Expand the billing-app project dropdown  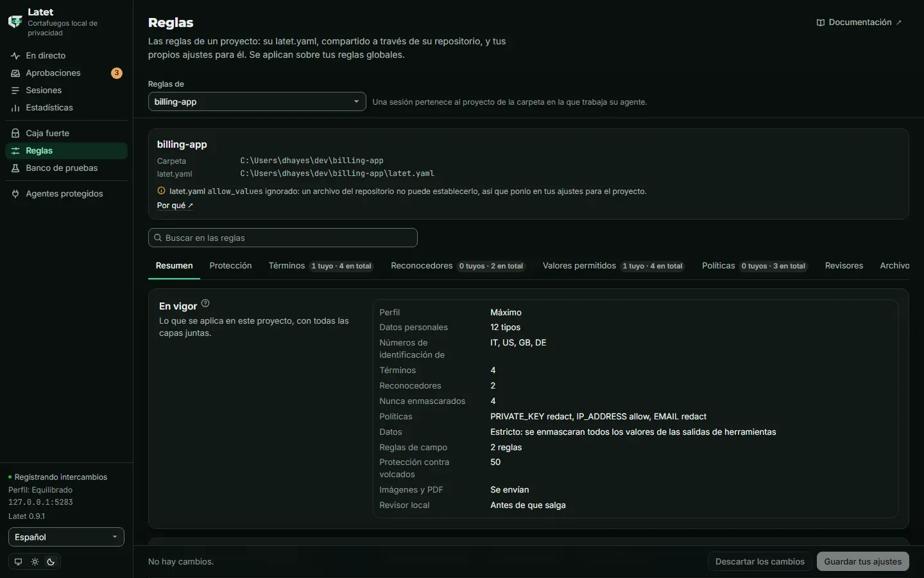point(257,101)
